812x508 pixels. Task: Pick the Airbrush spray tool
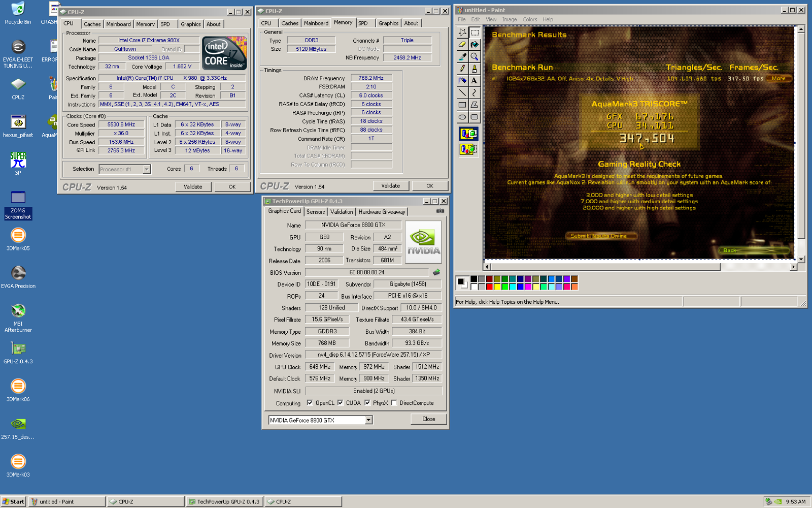462,81
